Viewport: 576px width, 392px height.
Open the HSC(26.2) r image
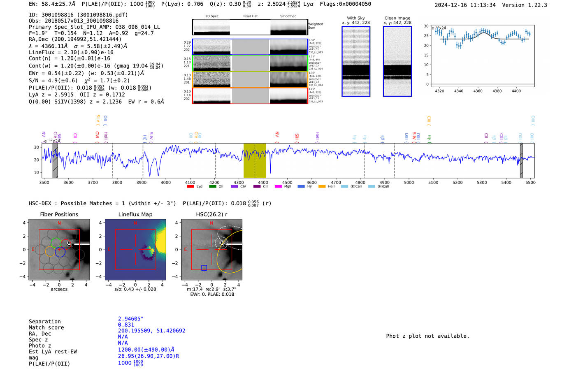point(211,250)
